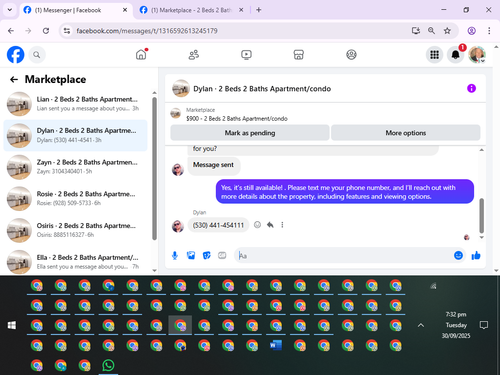Open the Groups icon in top navigation

click(351, 55)
